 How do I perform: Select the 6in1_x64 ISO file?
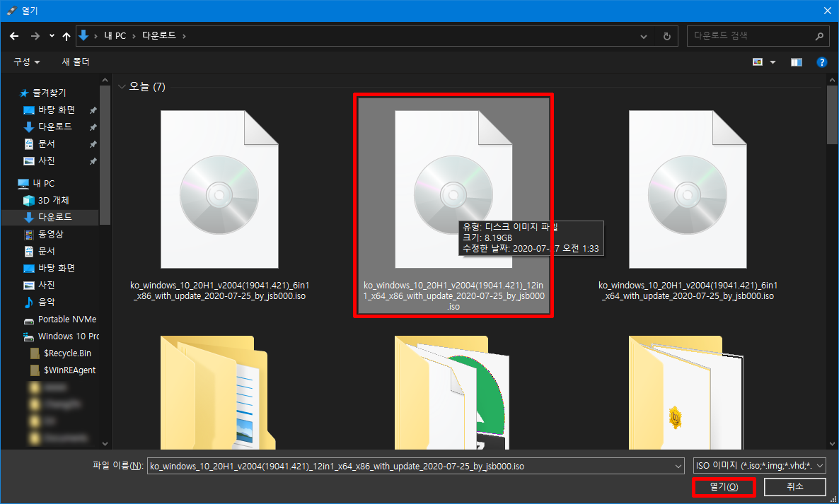pyautogui.click(x=688, y=205)
